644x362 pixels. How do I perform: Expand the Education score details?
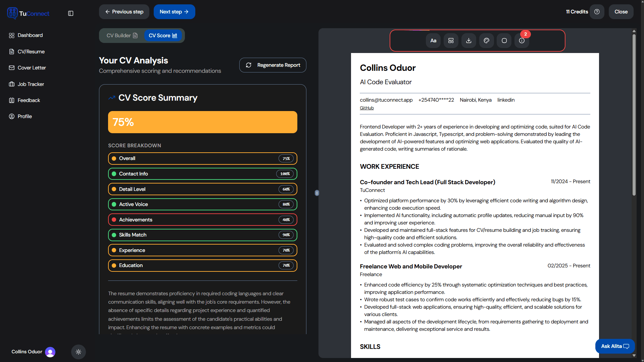[202, 265]
